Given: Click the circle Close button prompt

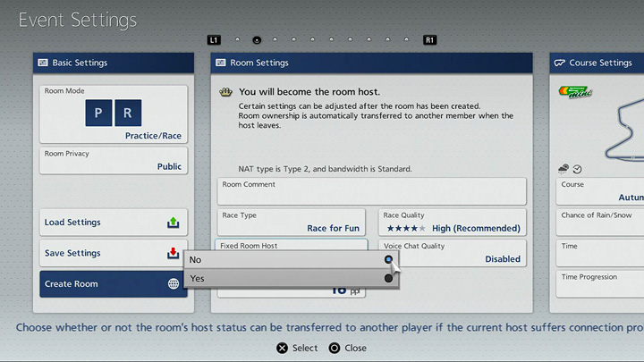Looking at the screenshot, I should [335, 348].
